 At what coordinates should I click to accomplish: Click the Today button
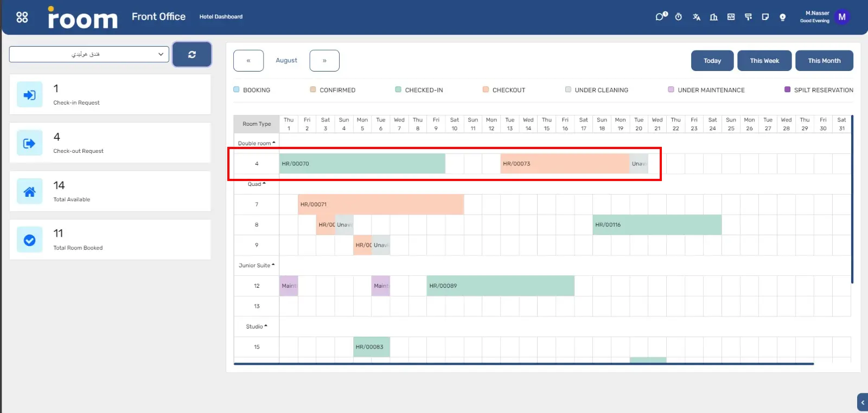tap(712, 61)
